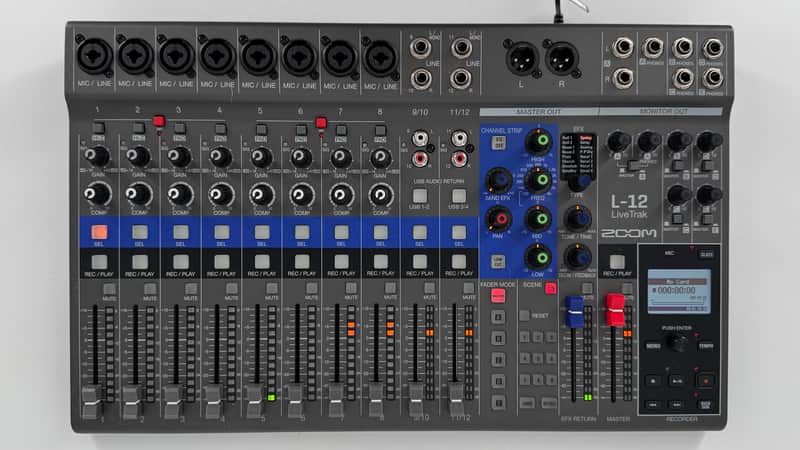Enable the USB 3-4 audio return button
The image size is (800, 450).
pyautogui.click(x=459, y=195)
